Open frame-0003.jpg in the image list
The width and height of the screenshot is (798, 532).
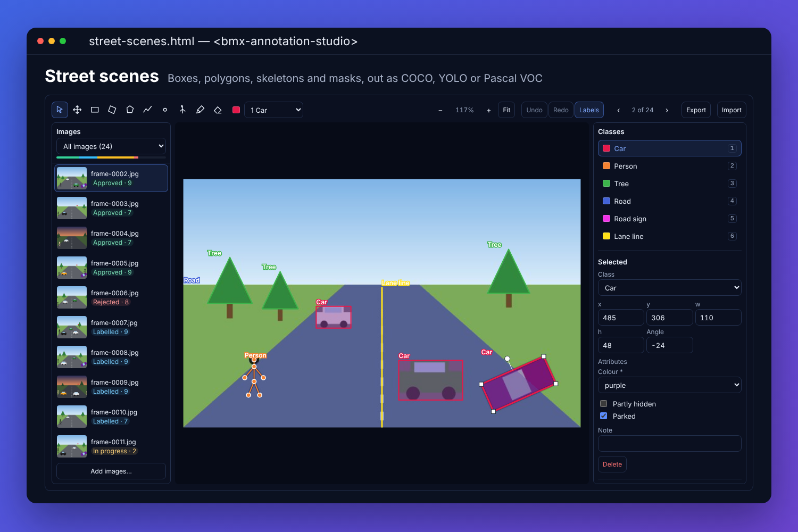tap(111, 208)
